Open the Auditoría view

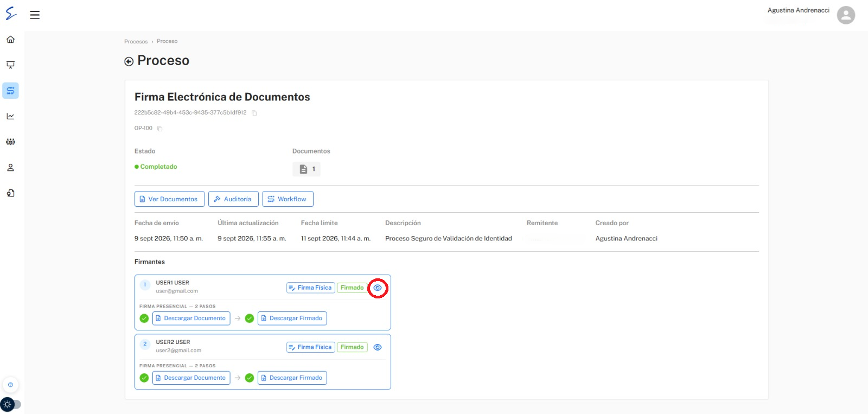point(233,199)
